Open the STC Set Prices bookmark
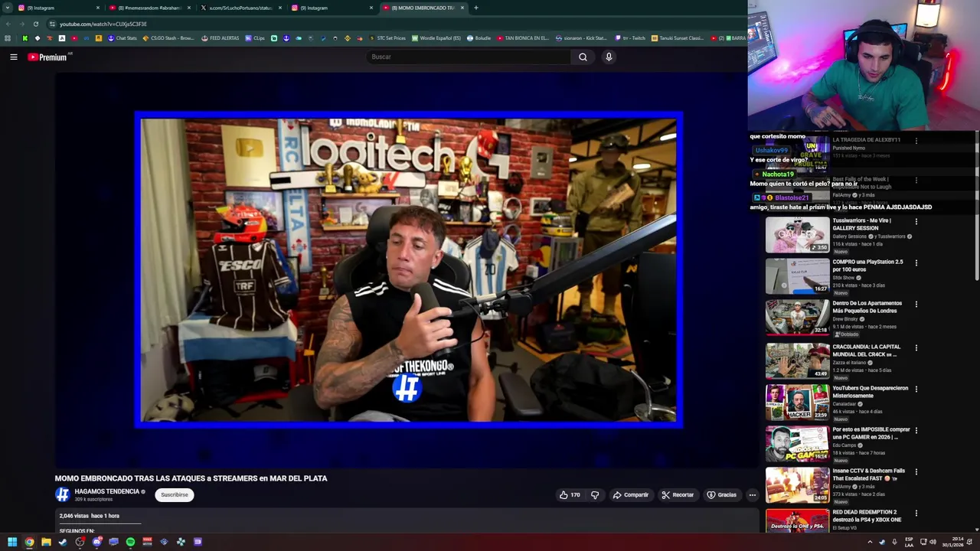Viewport: 980px width, 551px height. 387,38
